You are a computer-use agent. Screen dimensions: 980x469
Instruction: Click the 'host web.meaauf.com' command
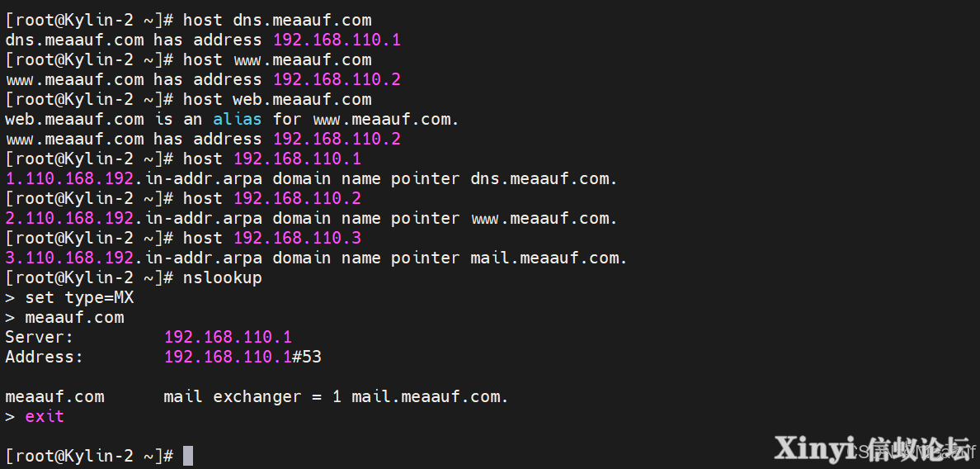[277, 99]
